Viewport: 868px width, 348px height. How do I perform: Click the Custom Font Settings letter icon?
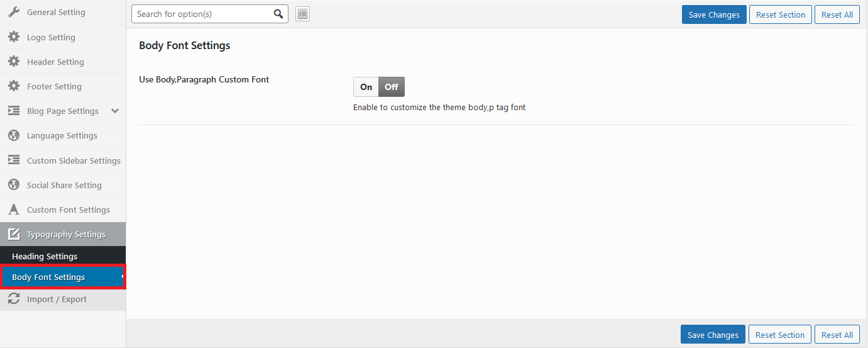tap(14, 210)
